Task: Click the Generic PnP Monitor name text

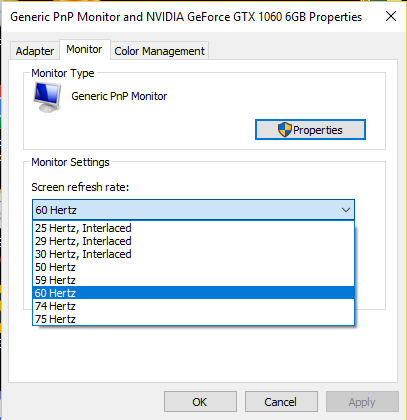Action: pyautogui.click(x=119, y=96)
